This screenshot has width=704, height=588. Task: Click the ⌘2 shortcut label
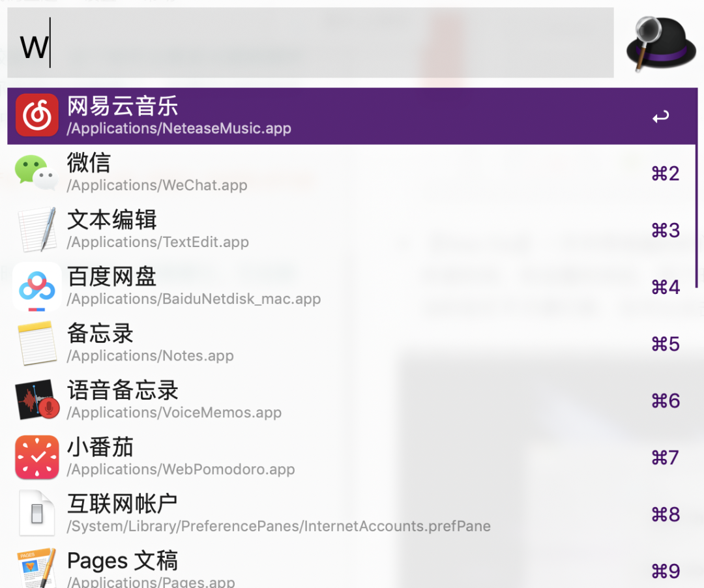[666, 173]
